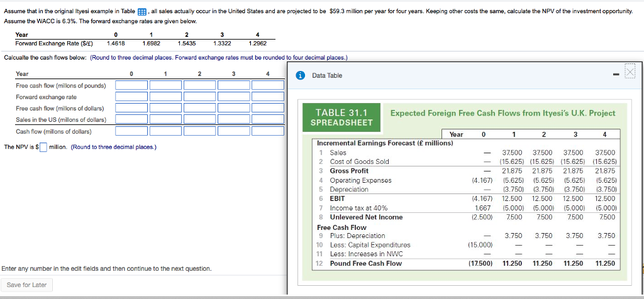Image resolution: width=644 pixels, height=299 pixels.
Task: Select Year 0 field for free cash flow pounds
Action: (x=131, y=85)
